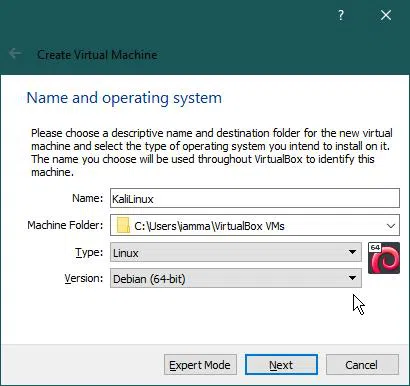Open the help question mark button
The width and height of the screenshot is (410, 386).
click(341, 15)
